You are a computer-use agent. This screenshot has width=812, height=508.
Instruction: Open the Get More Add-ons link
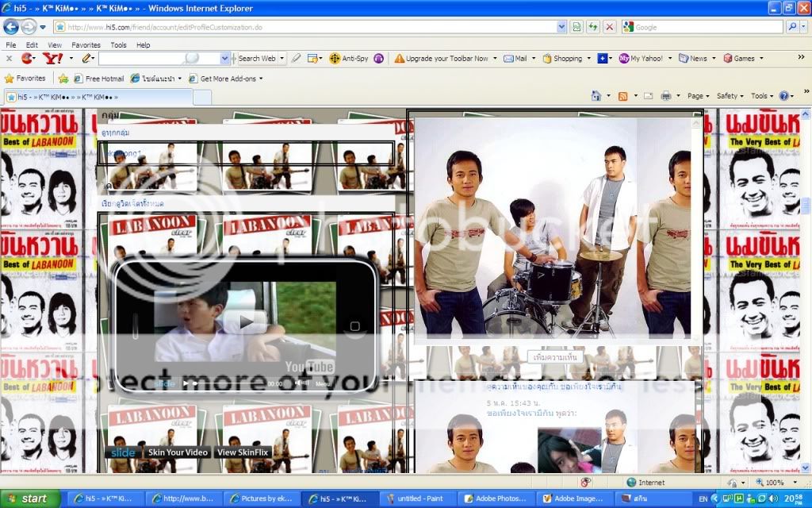223,79
